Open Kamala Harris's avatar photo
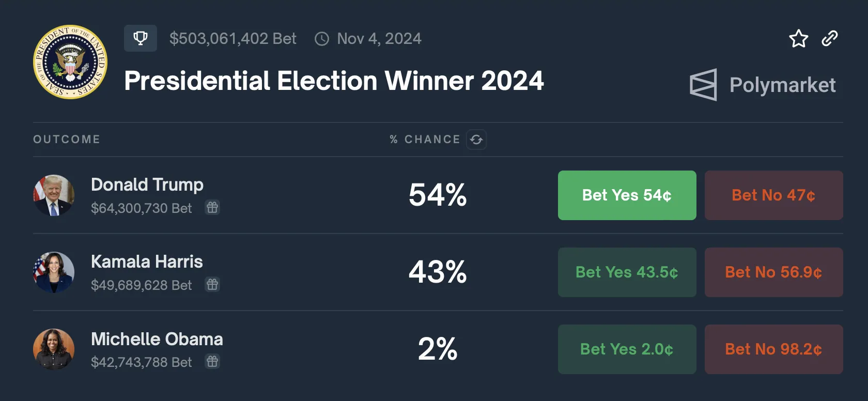Image resolution: width=868 pixels, height=401 pixels. [x=54, y=272]
